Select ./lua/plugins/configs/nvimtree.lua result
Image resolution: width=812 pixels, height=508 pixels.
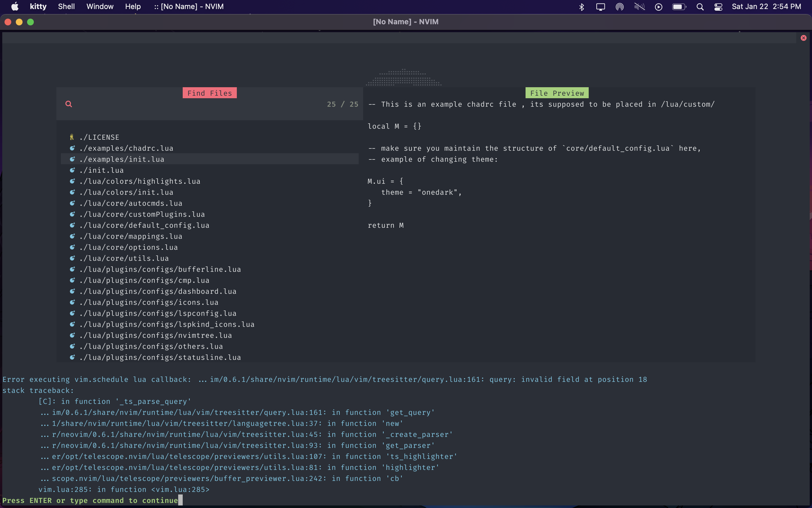click(209, 335)
